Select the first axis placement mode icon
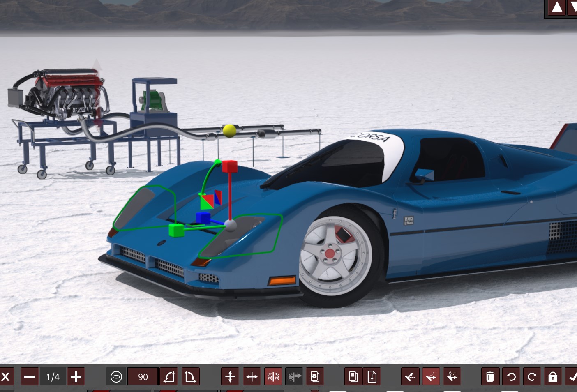The image size is (577, 392). click(410, 377)
